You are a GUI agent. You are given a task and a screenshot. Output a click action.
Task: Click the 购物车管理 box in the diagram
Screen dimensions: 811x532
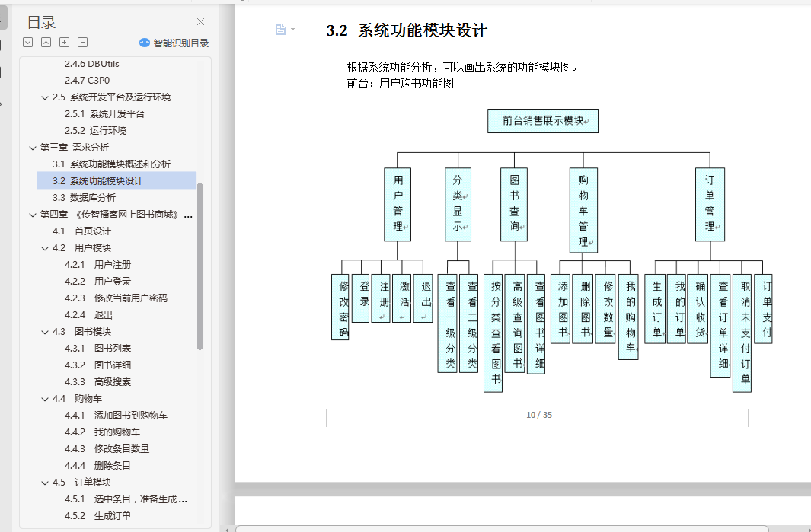(x=583, y=210)
